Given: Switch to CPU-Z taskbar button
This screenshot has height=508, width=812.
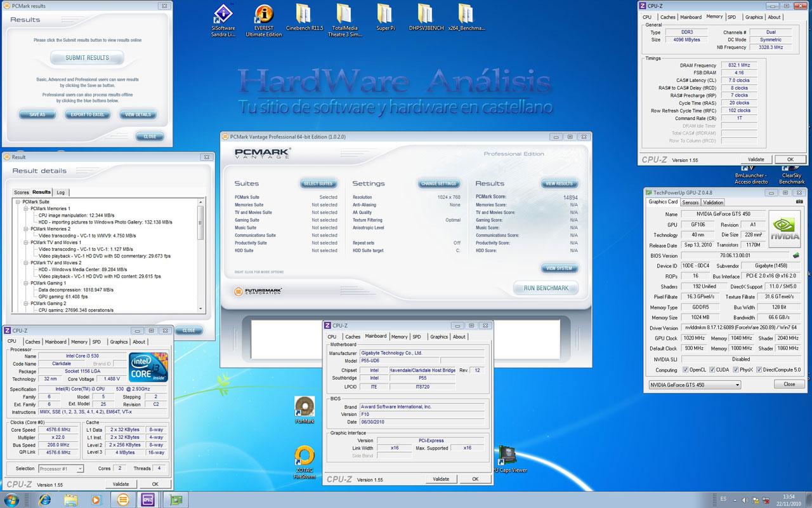Looking at the screenshot, I should 149,500.
